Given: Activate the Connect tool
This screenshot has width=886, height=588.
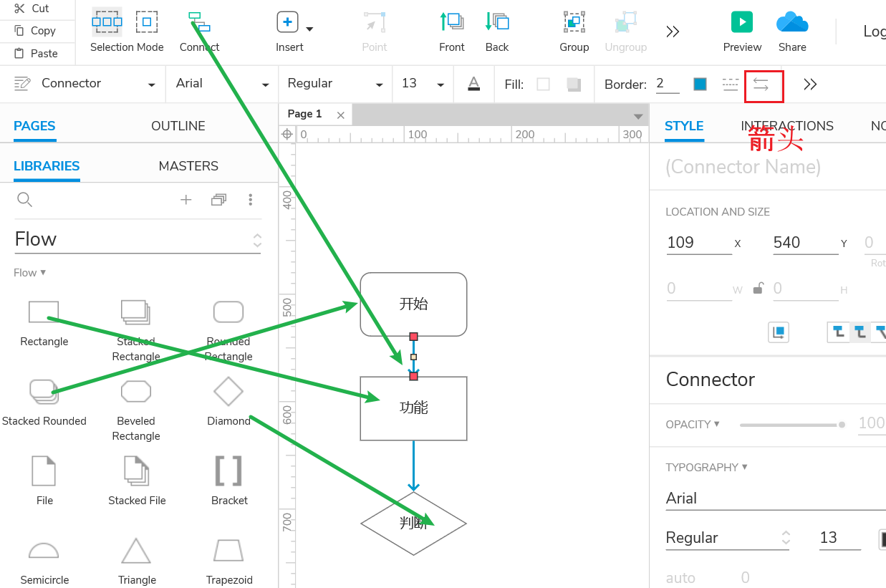Looking at the screenshot, I should coord(198,22).
